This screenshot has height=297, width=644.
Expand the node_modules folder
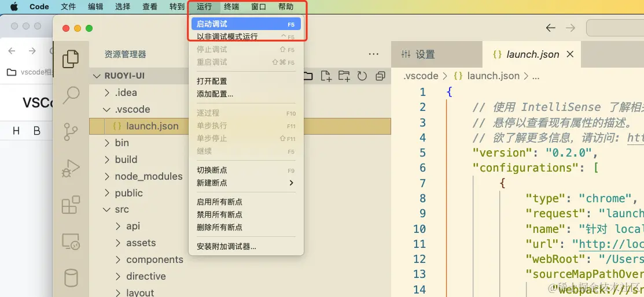(x=107, y=176)
